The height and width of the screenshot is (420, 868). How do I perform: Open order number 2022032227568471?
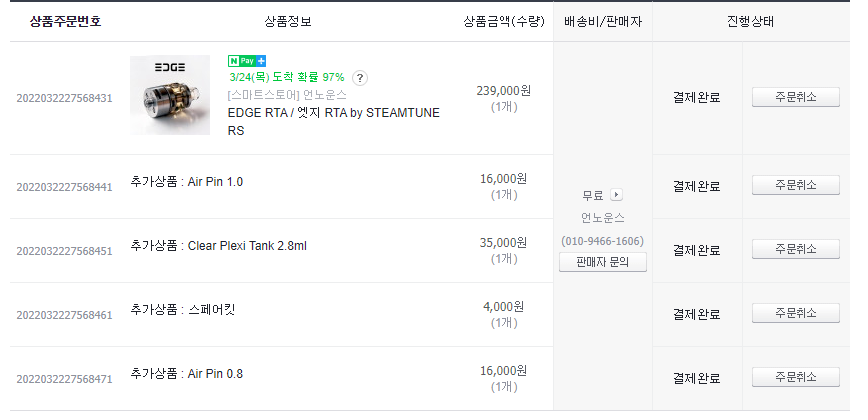[x=64, y=379]
